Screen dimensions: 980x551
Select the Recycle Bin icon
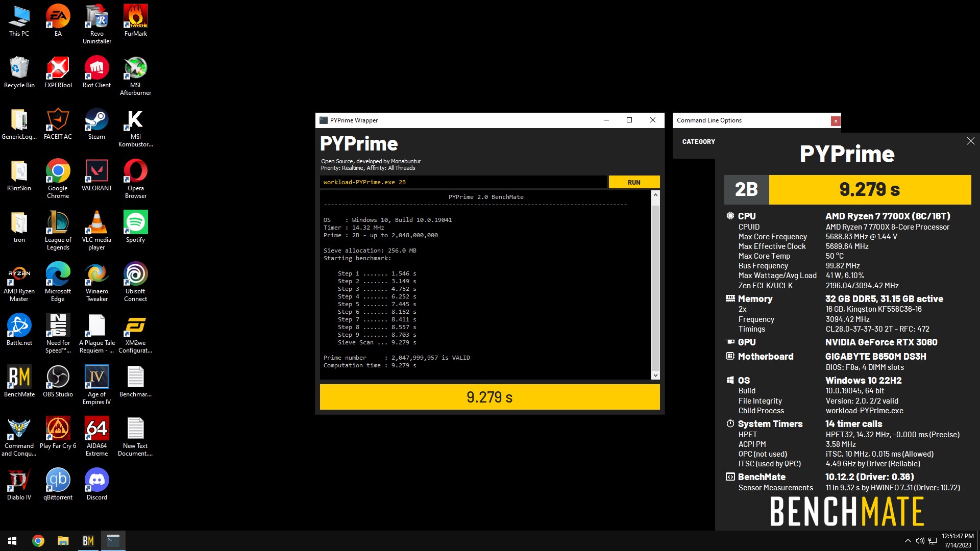(19, 72)
